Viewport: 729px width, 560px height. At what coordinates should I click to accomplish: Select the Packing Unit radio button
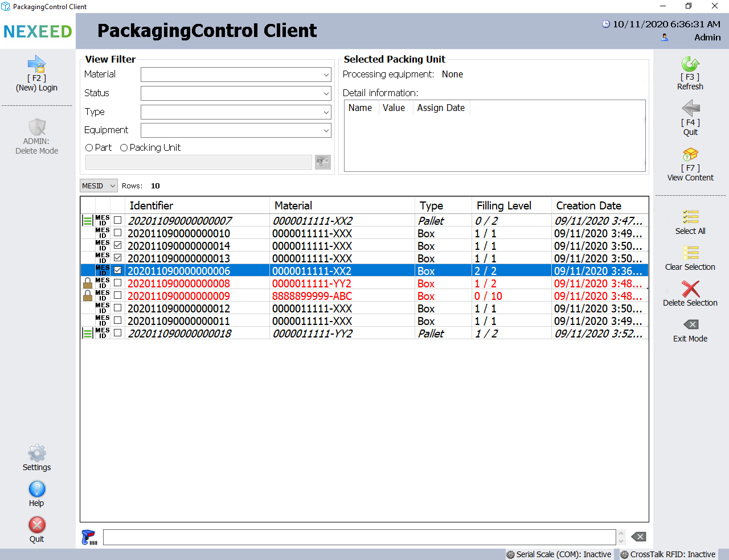tap(124, 148)
